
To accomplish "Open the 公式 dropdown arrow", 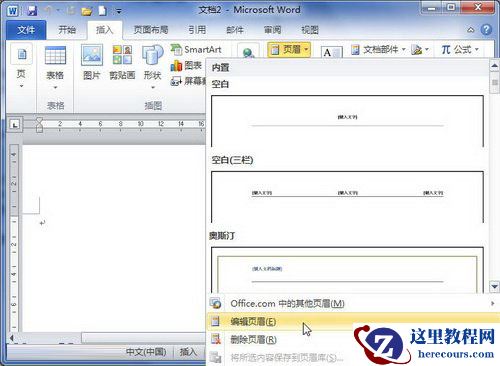I will tap(477, 50).
